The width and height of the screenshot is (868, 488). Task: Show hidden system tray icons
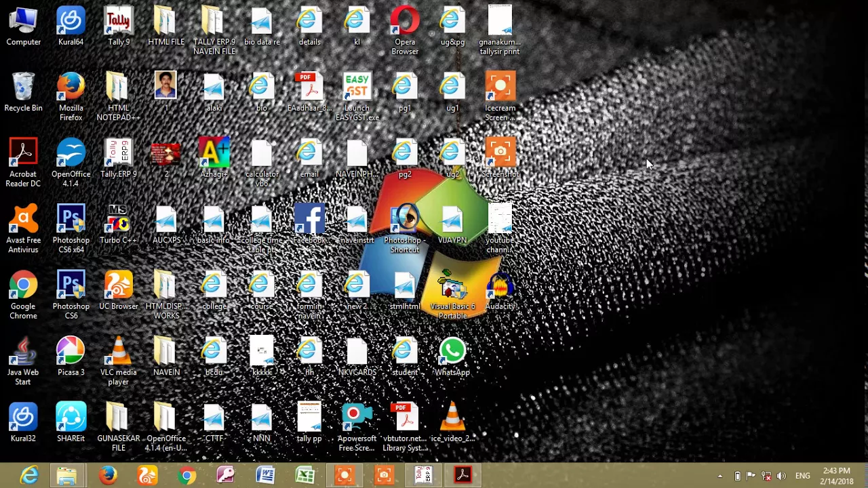tap(719, 476)
